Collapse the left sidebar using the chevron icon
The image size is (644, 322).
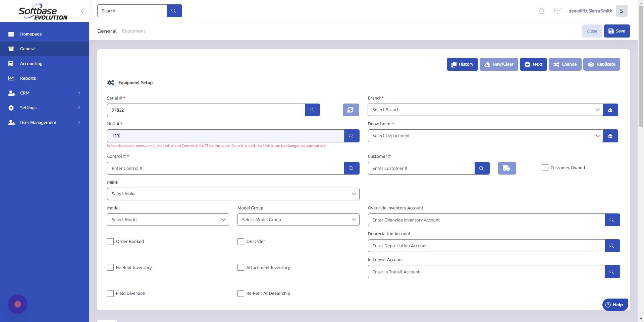[x=83, y=11]
